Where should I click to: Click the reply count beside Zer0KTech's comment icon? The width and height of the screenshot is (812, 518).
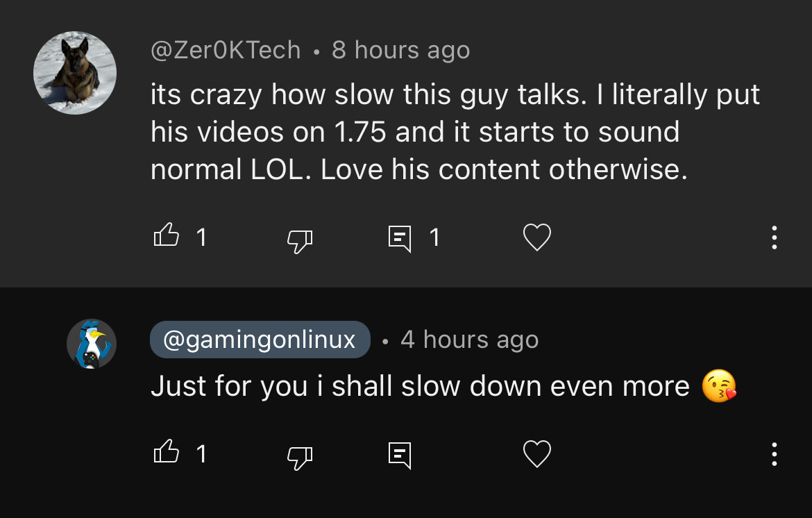coord(434,238)
